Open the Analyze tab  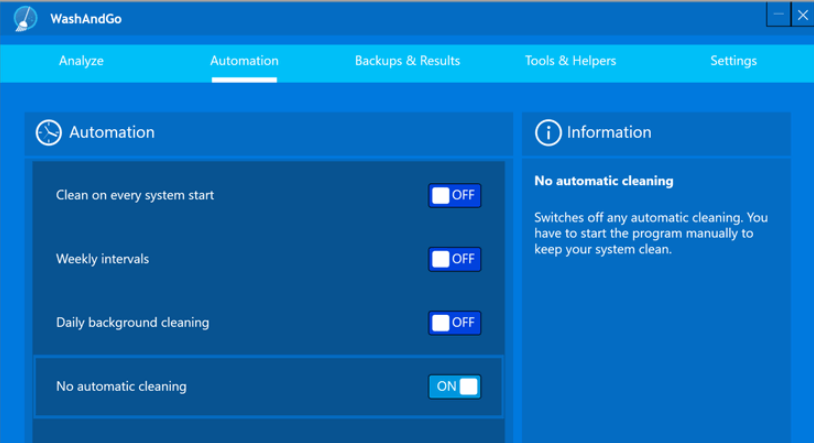pos(81,61)
